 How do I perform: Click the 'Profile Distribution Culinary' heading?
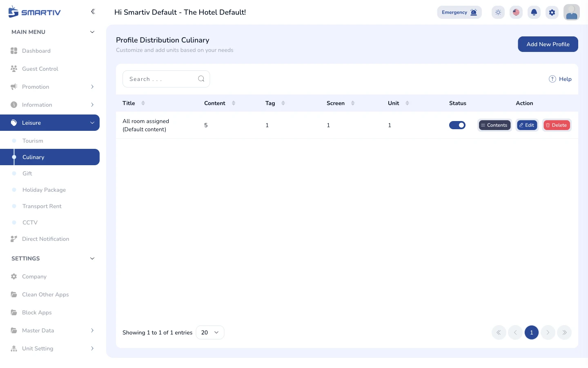[x=163, y=40]
